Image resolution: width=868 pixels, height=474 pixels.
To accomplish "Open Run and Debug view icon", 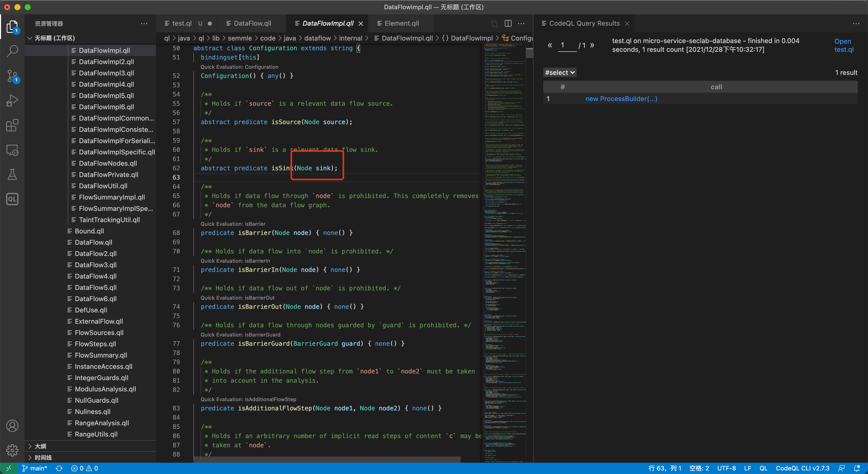I will pyautogui.click(x=12, y=100).
